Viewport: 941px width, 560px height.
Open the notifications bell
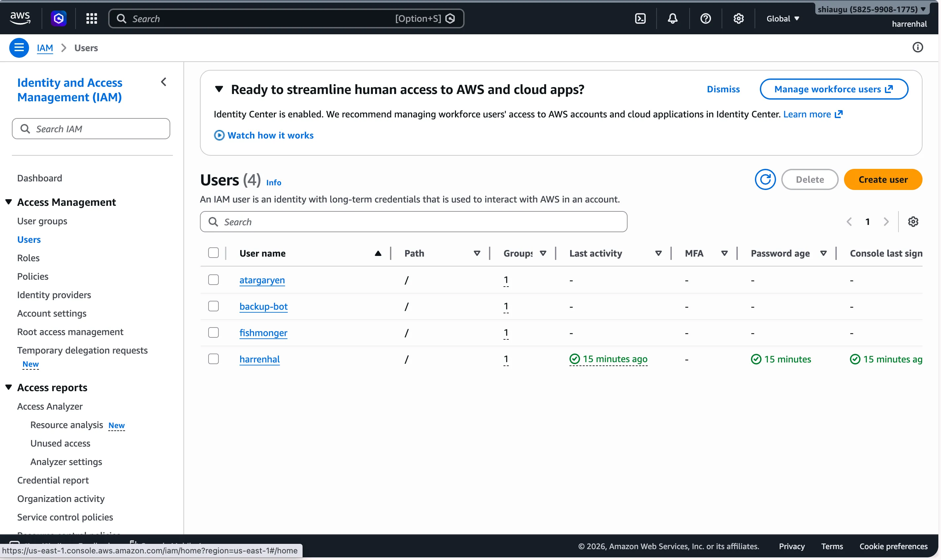[673, 18]
